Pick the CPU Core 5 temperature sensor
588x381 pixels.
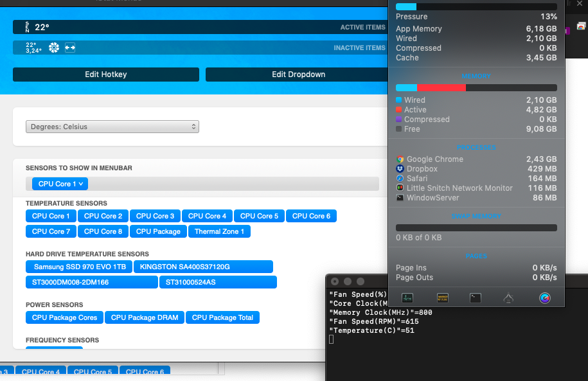coord(259,216)
